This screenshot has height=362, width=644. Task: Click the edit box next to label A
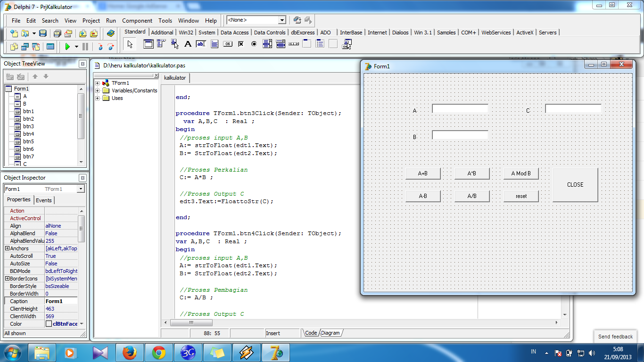click(460, 108)
